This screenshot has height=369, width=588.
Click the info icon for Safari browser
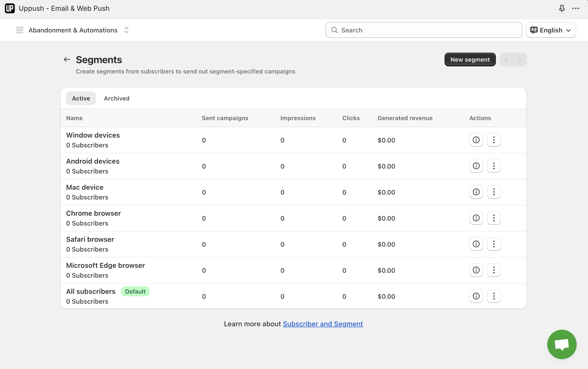(476, 244)
